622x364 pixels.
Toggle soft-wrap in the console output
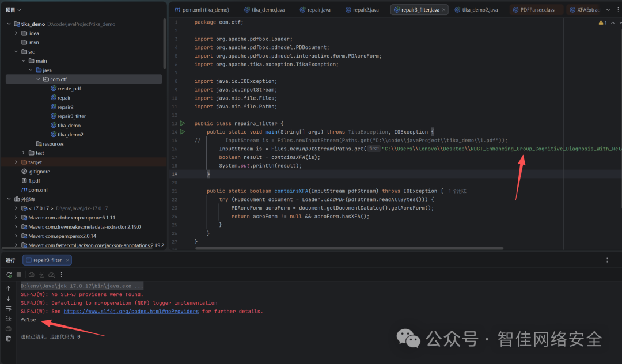8,309
